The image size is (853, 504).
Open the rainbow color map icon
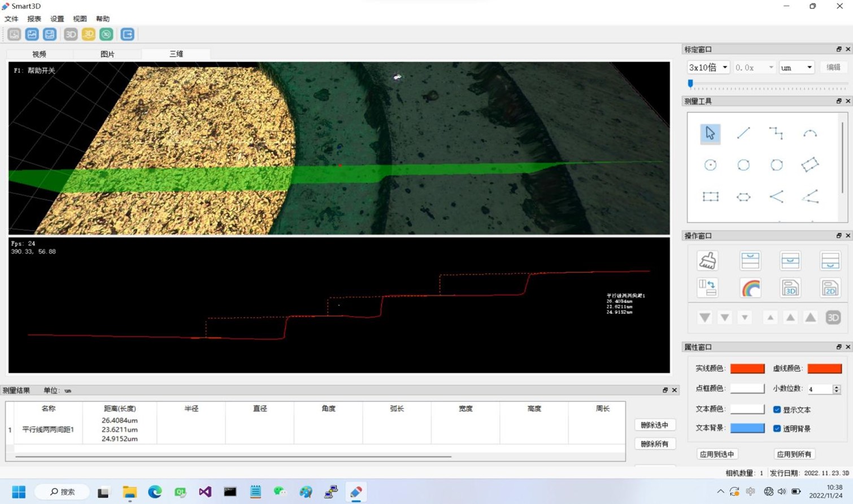click(750, 288)
